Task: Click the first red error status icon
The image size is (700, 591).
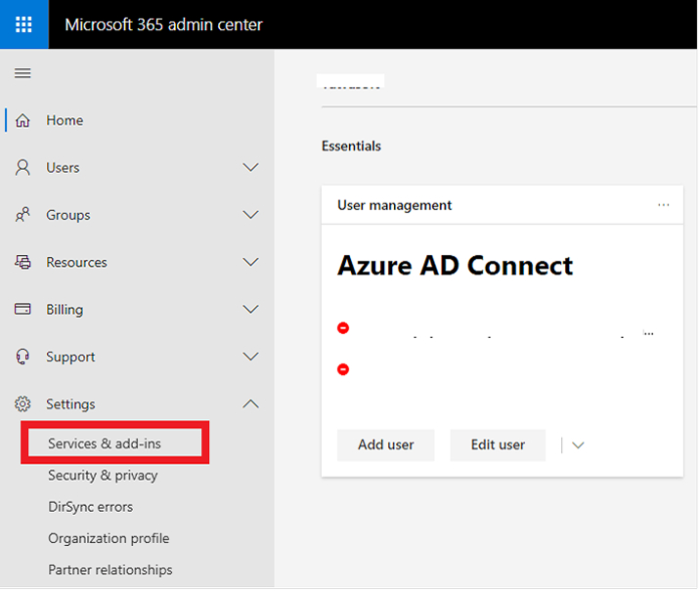Action: click(343, 328)
